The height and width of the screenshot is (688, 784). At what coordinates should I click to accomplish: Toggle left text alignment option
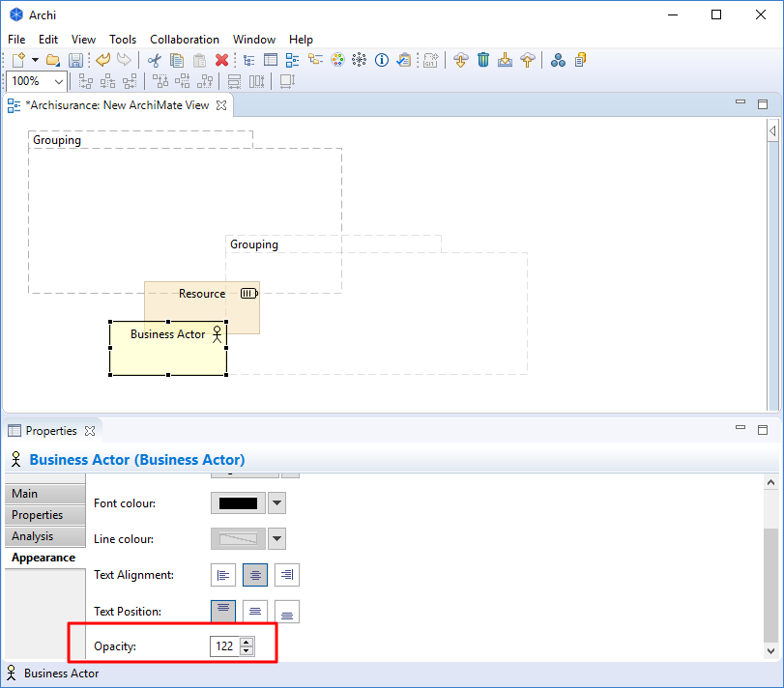click(223, 574)
